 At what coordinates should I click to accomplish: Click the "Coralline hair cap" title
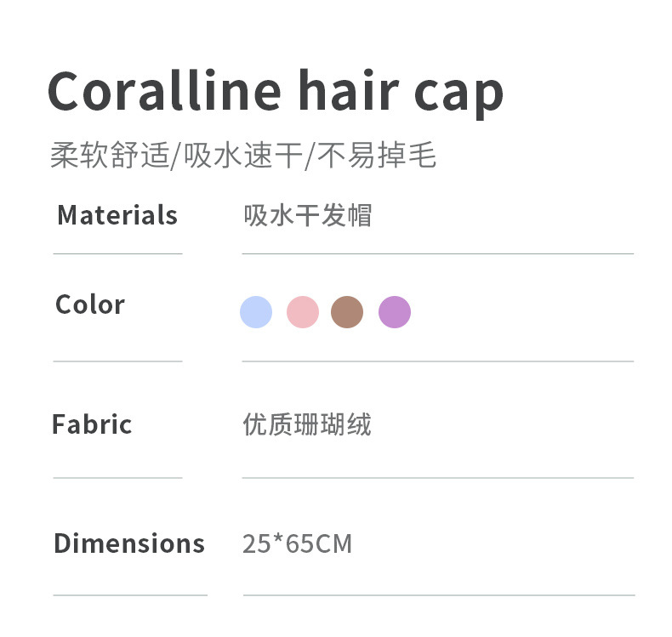276,90
